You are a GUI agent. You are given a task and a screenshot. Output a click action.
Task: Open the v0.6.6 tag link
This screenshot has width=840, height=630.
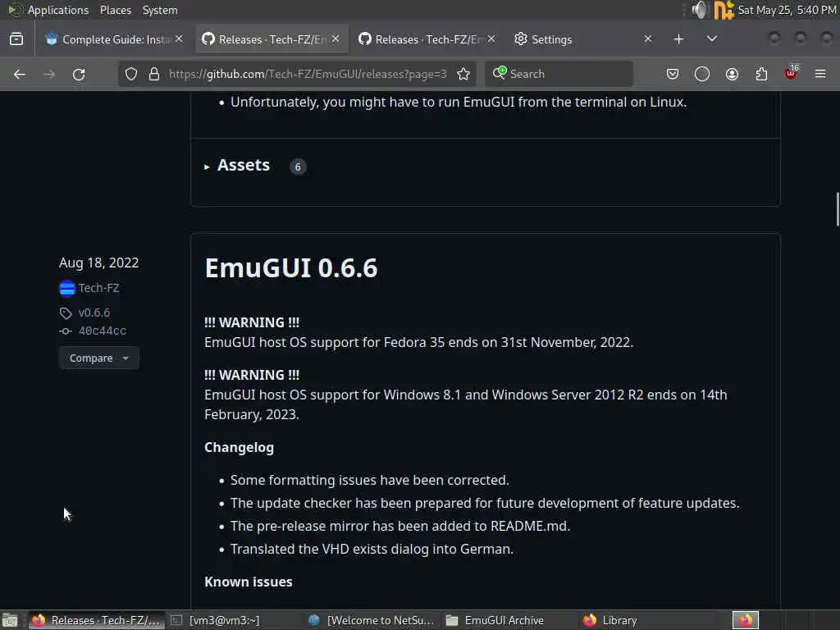[94, 313]
